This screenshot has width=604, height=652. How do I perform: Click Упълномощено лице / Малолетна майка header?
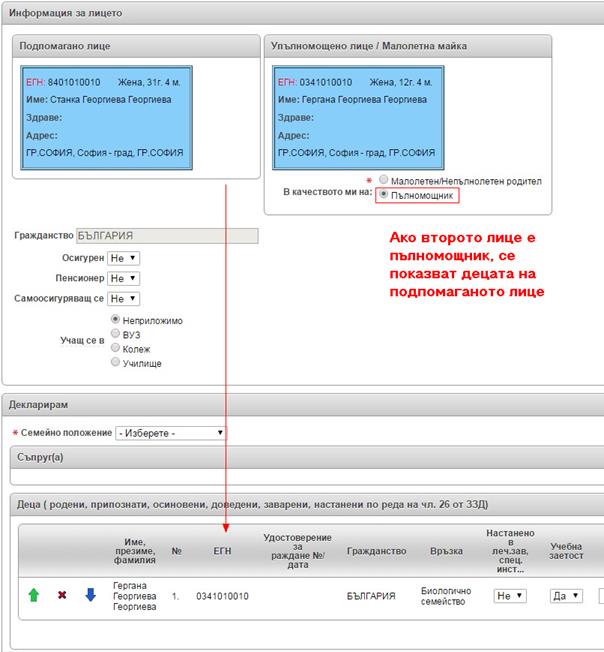[x=408, y=46]
